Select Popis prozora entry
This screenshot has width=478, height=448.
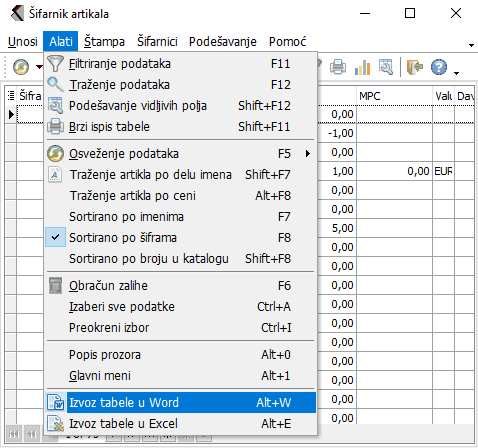tap(180, 354)
